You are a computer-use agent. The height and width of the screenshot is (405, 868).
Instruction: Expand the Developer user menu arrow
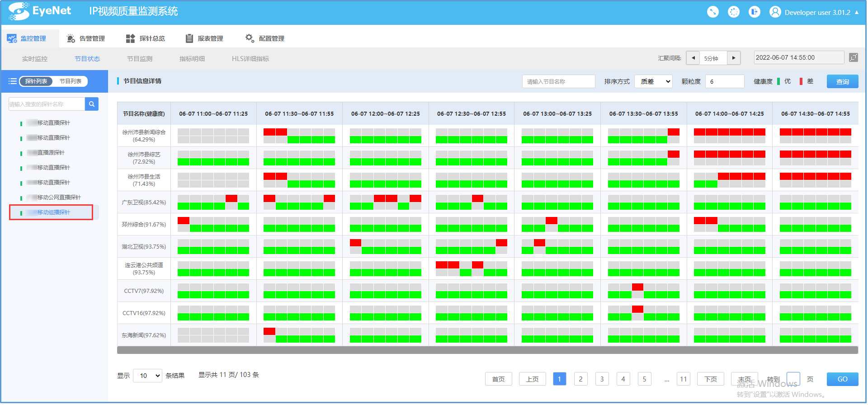tap(856, 12)
